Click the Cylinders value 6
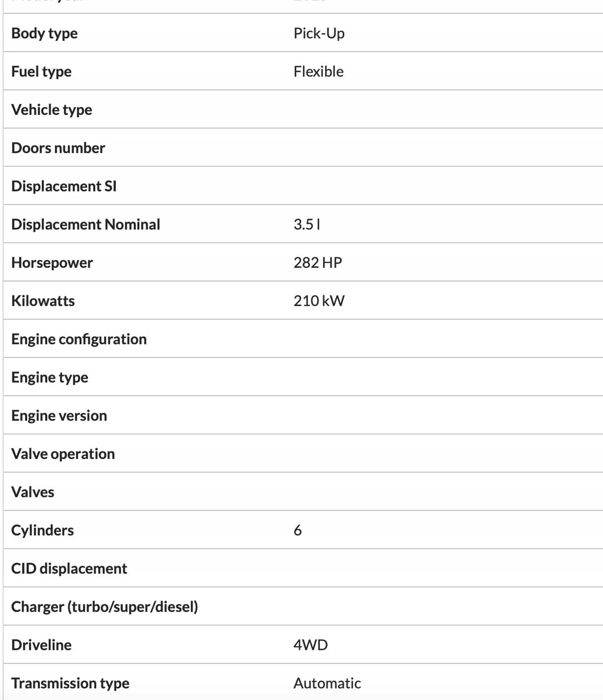Screen dimensions: 603x700 [x=297, y=530]
